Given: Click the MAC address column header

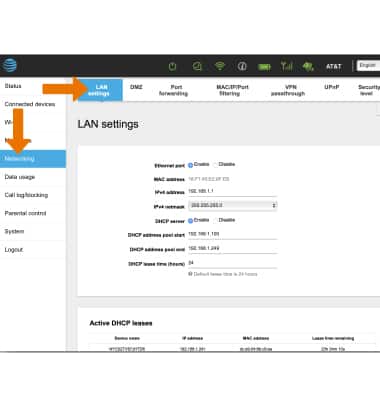Looking at the screenshot, I should click(256, 338).
